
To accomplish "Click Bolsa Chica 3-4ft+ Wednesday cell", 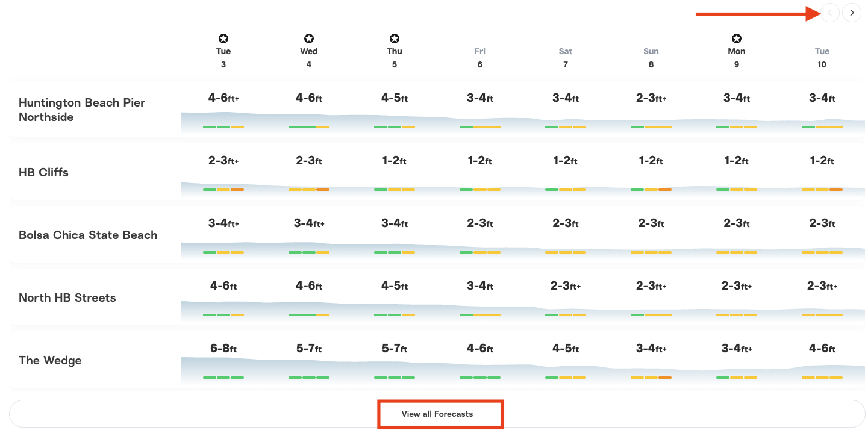I will 309,223.
